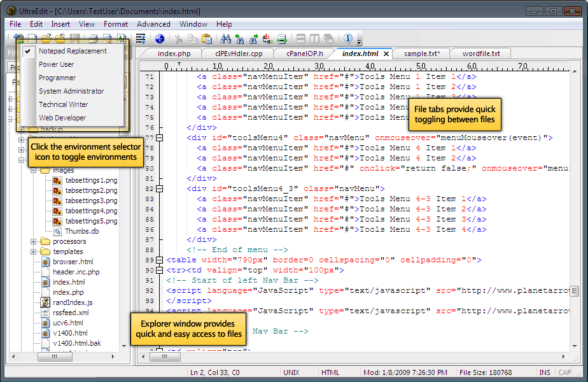Open the Advanced menu

coord(153,24)
